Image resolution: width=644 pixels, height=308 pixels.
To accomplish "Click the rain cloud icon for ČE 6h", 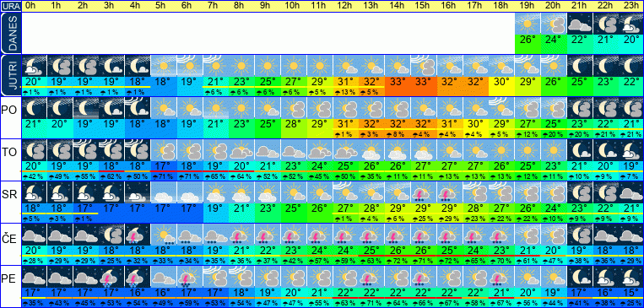I will click(x=190, y=235).
